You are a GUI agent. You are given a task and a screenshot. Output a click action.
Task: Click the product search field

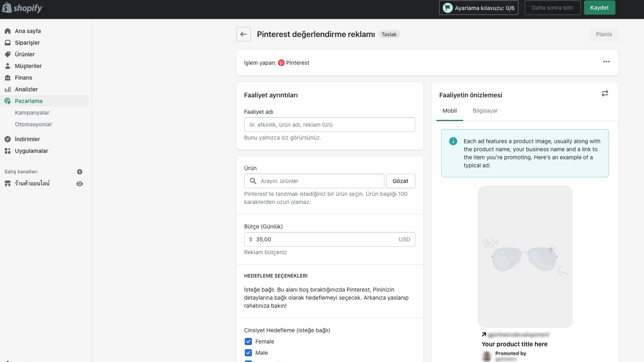point(314,181)
